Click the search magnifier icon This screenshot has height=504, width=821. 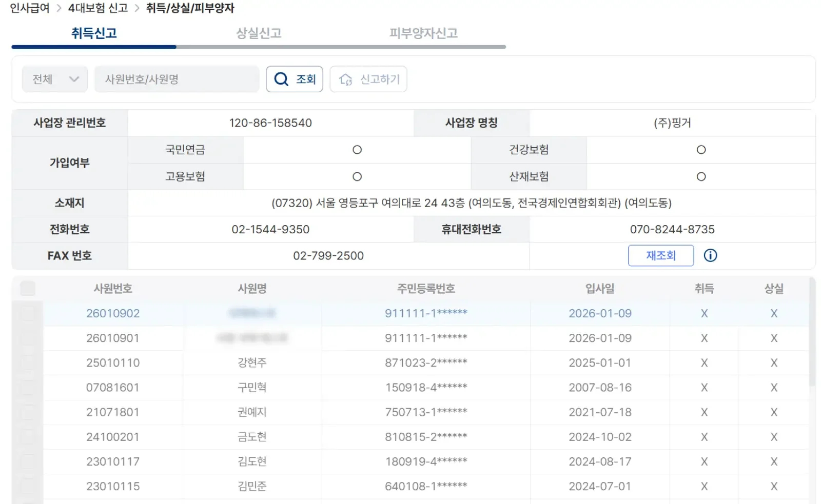(x=281, y=79)
